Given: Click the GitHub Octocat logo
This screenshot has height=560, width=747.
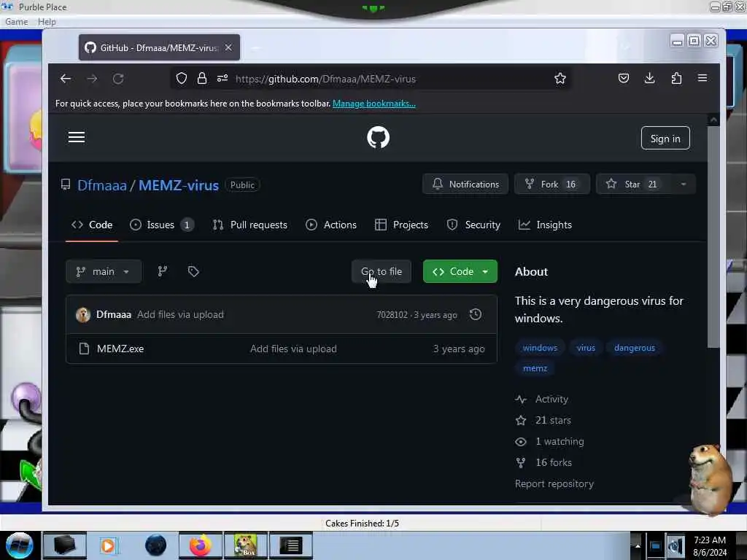Looking at the screenshot, I should (x=379, y=138).
